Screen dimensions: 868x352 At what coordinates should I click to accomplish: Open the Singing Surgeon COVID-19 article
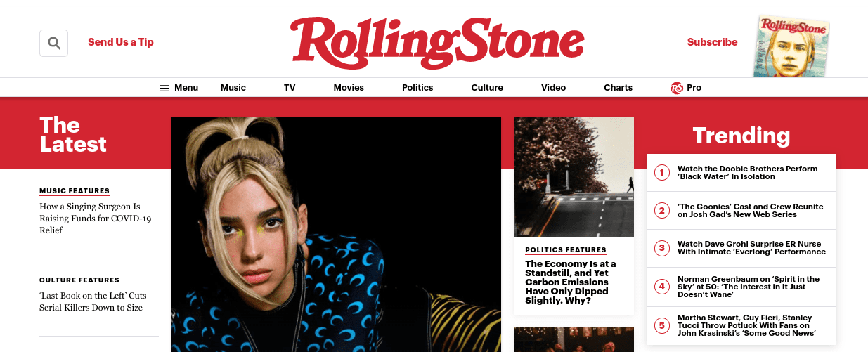click(96, 219)
